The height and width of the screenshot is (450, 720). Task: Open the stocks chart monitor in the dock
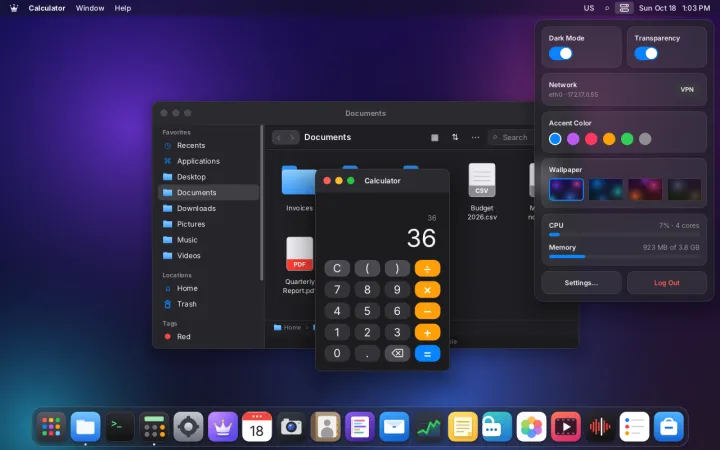pos(428,427)
